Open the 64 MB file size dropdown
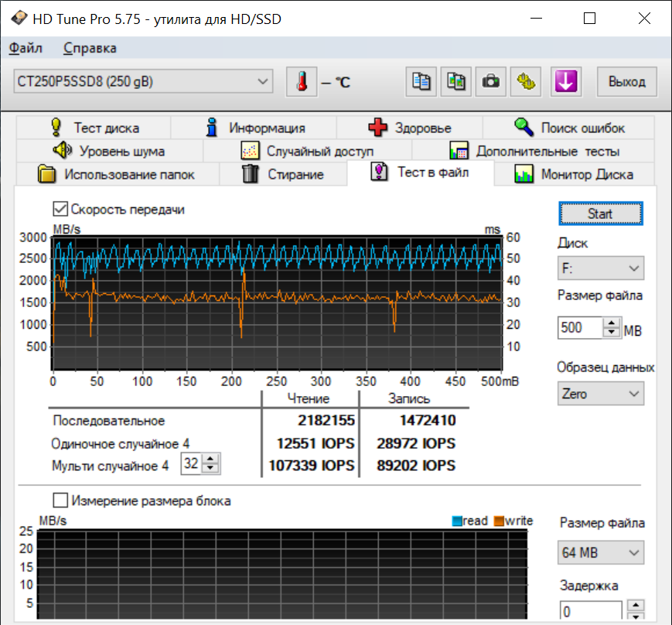The width and height of the screenshot is (672, 625). [600, 553]
